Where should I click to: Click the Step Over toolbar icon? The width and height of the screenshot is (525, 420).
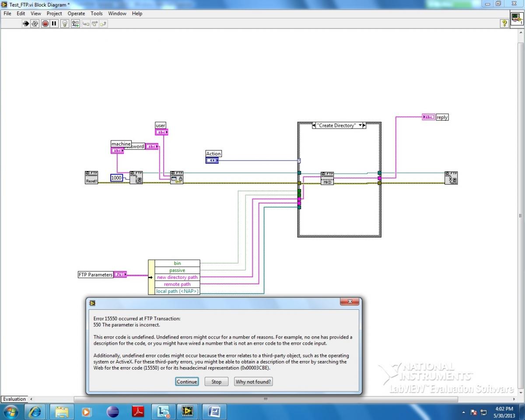coord(94,24)
